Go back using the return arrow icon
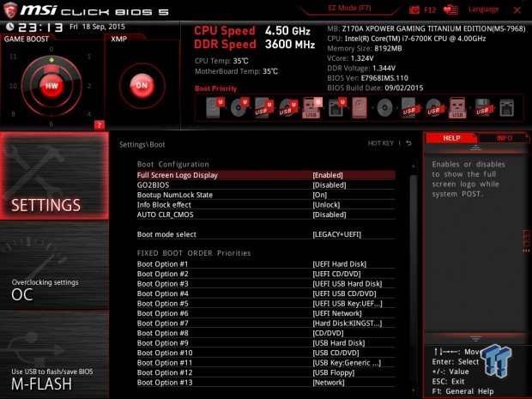Screen dimensions: 532x399 pos(408,143)
